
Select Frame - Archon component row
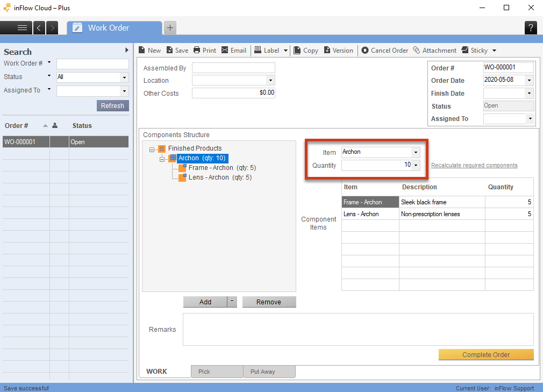[370, 202]
